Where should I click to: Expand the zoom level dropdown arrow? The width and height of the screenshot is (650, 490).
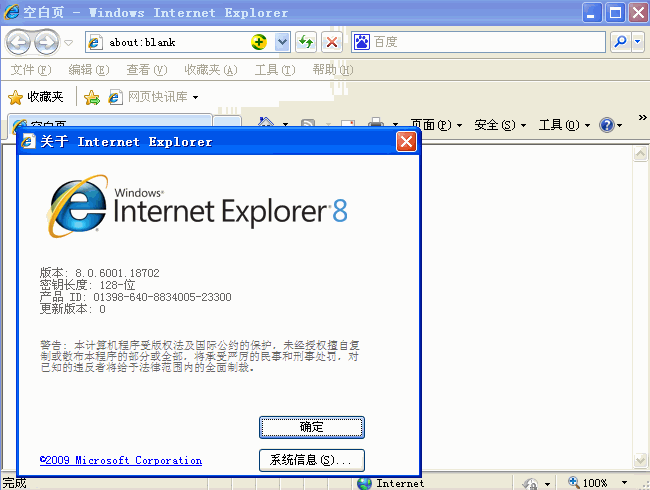[x=624, y=483]
